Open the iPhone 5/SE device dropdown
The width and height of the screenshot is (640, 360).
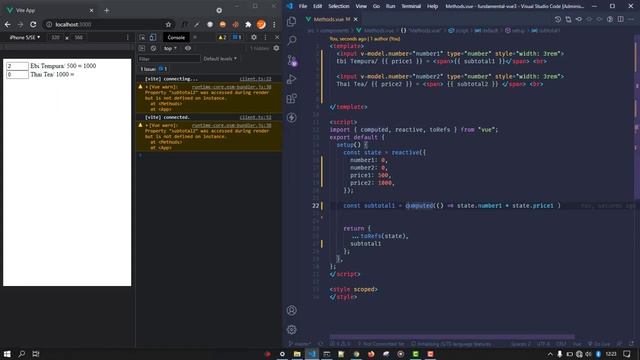pos(24,37)
